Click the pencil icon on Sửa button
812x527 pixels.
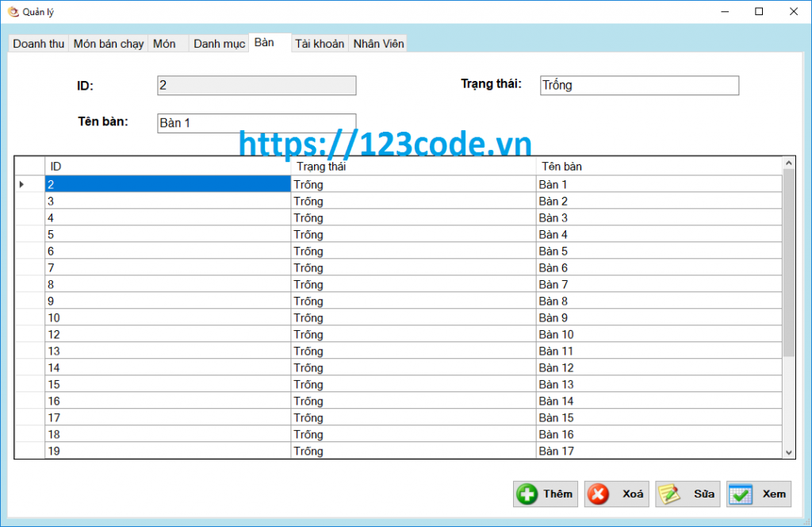(x=670, y=494)
